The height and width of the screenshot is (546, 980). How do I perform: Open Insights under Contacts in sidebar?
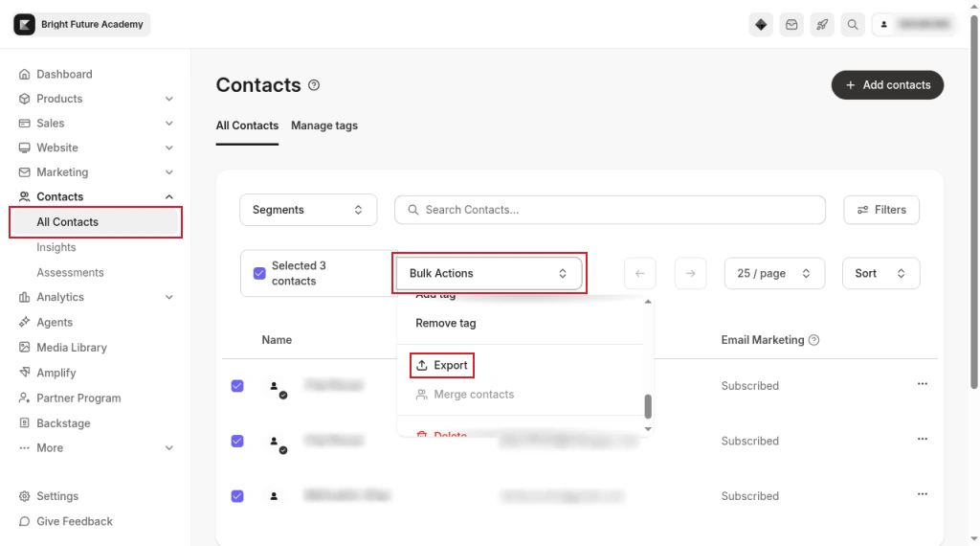coord(56,247)
